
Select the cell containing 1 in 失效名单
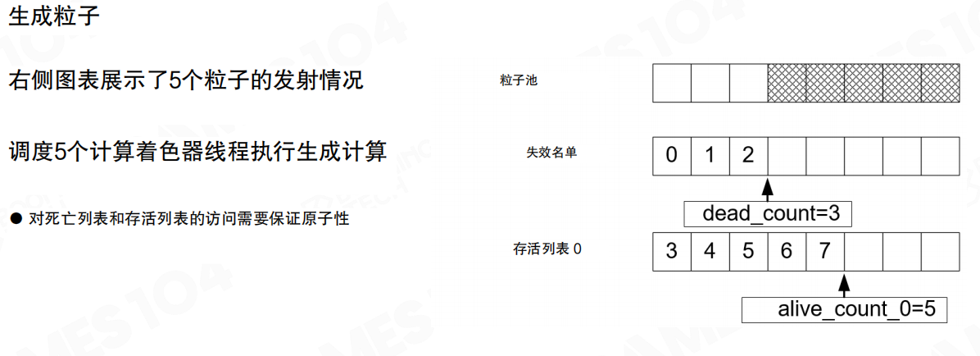click(x=710, y=156)
